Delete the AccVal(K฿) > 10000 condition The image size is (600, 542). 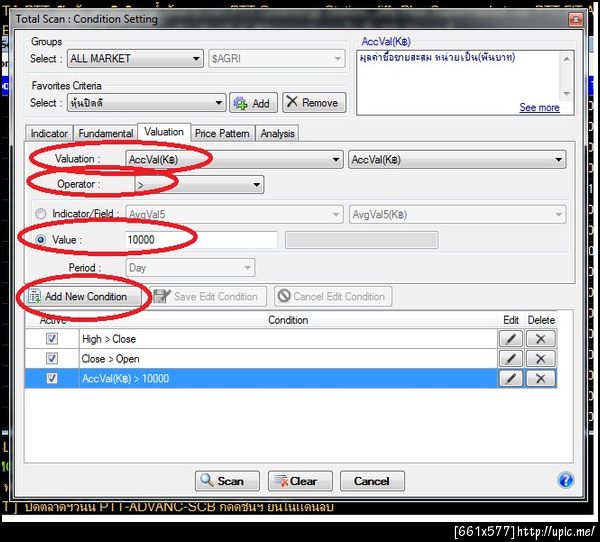[x=540, y=379]
